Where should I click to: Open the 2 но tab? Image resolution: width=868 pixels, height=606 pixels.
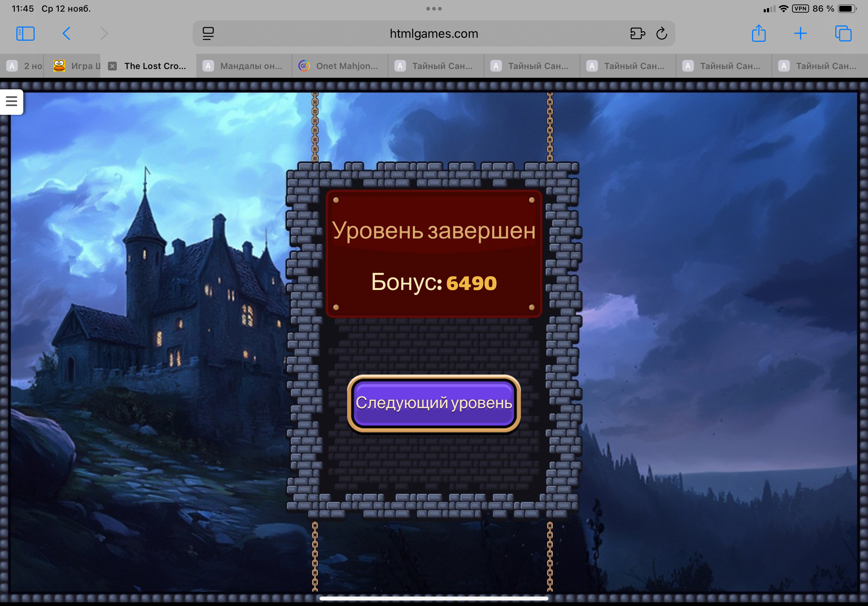[x=25, y=66]
